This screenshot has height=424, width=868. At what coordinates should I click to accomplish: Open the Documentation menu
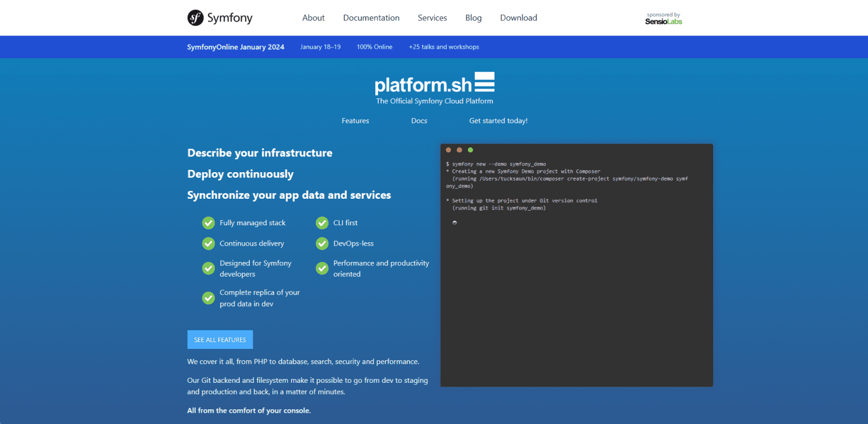click(x=371, y=18)
